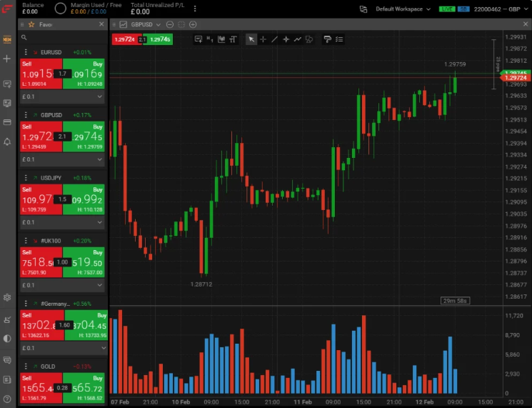Expand the USDJPY £0.1 size dropdown
The width and height of the screenshot is (532, 408).
[x=62, y=222]
